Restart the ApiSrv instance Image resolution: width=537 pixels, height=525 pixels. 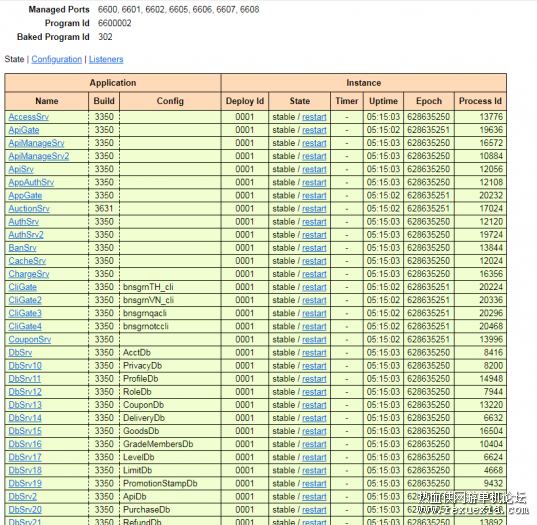click(314, 170)
